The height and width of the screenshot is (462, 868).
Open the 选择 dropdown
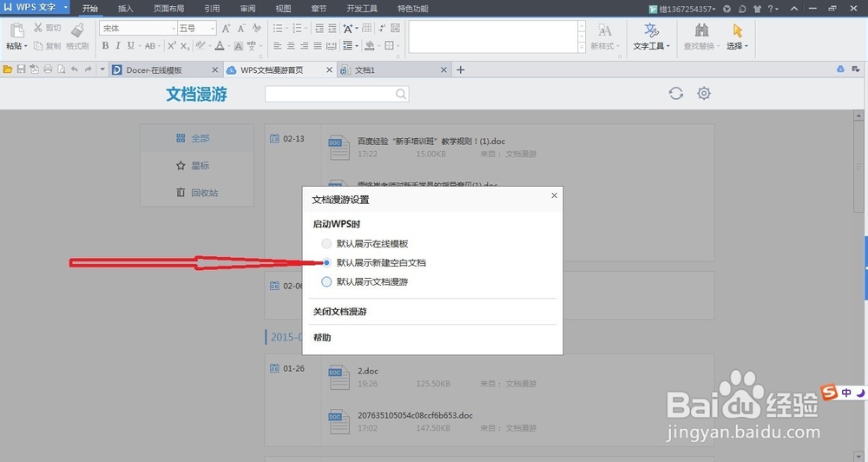point(737,46)
